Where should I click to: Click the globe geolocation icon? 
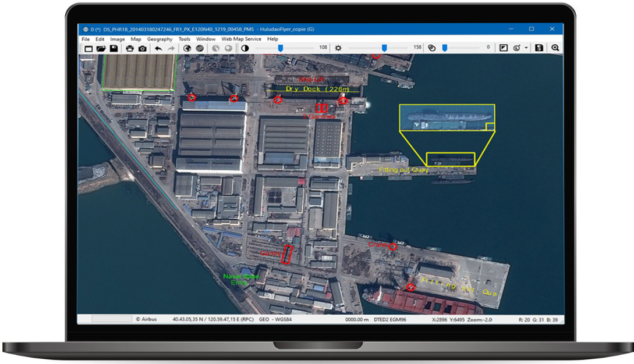(187, 48)
